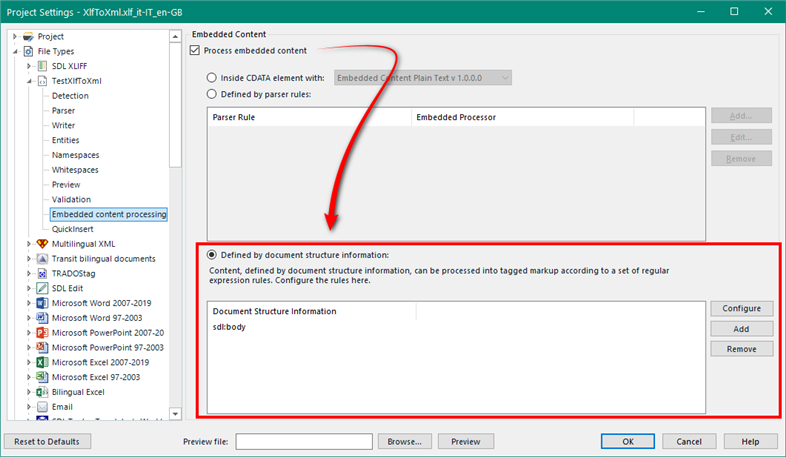Click the Multilingual XML icon
The height and width of the screenshot is (457, 786).
[43, 244]
